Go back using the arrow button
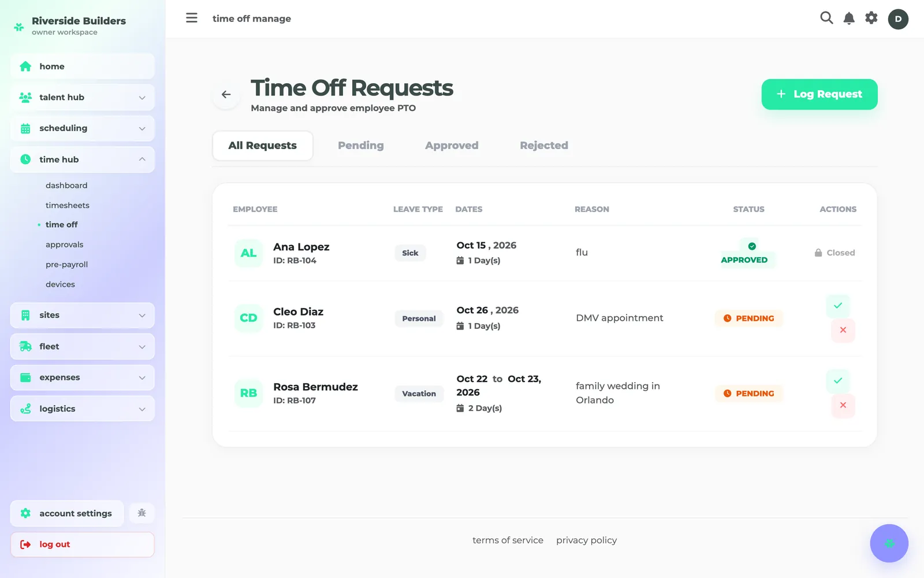This screenshot has height=578, width=924. (226, 94)
